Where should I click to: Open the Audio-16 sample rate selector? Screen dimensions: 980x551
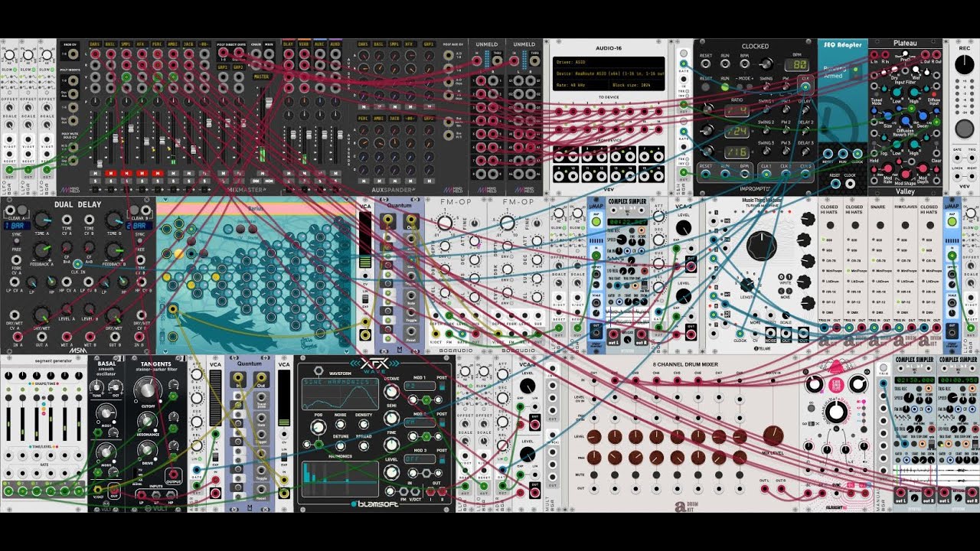click(581, 85)
